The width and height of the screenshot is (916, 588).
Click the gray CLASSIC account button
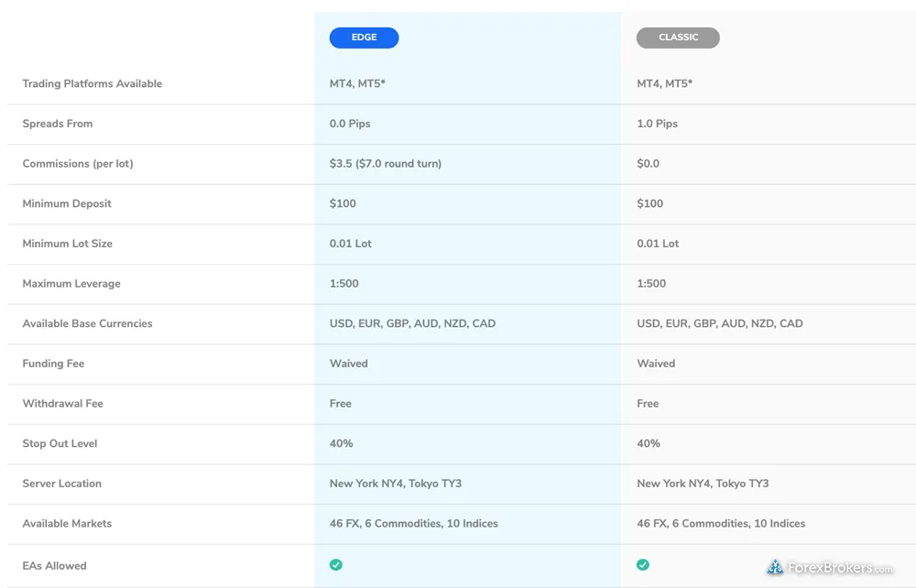point(678,38)
